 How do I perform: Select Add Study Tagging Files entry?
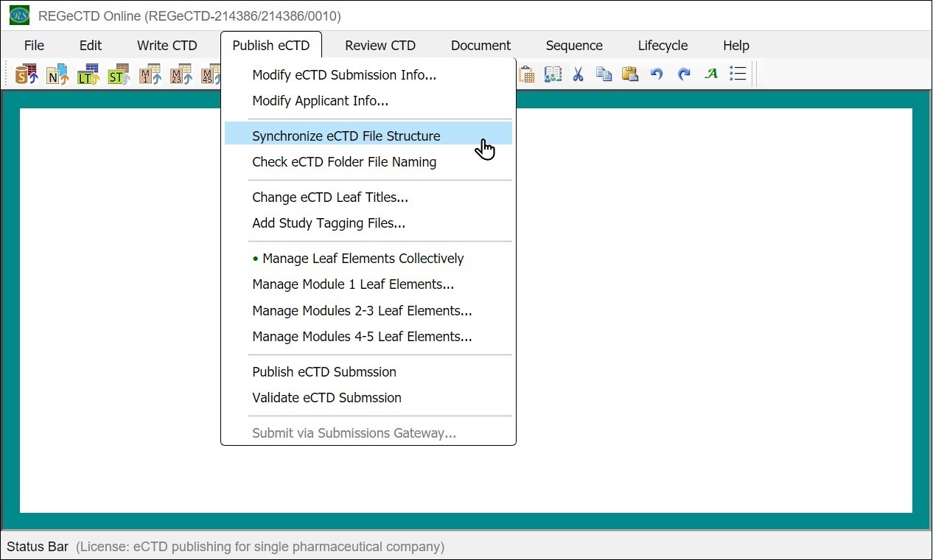pos(329,223)
